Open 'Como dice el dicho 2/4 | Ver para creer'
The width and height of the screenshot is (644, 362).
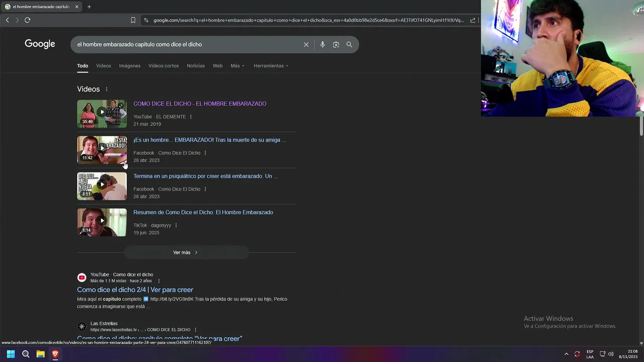(x=135, y=290)
